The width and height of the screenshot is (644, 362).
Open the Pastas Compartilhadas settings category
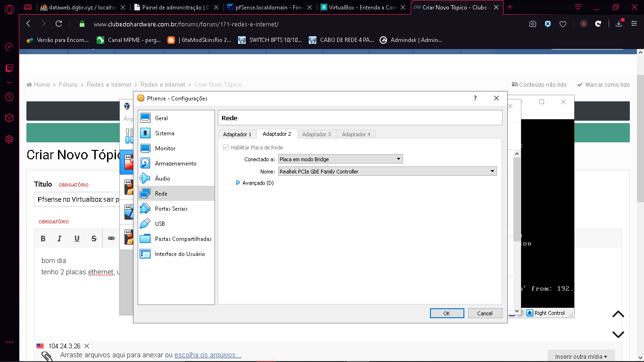pos(176,239)
